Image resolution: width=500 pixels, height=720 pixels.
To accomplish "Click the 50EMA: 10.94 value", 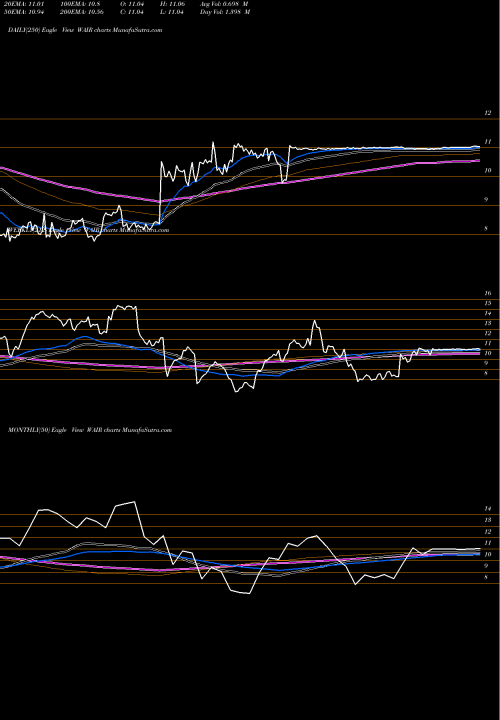I will tap(24, 12).
